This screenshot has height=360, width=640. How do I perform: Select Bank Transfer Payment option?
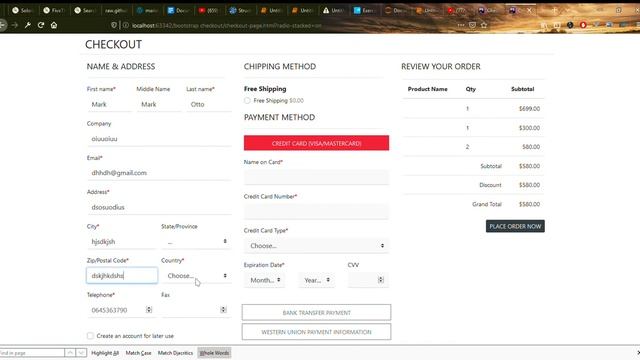pyautogui.click(x=316, y=313)
